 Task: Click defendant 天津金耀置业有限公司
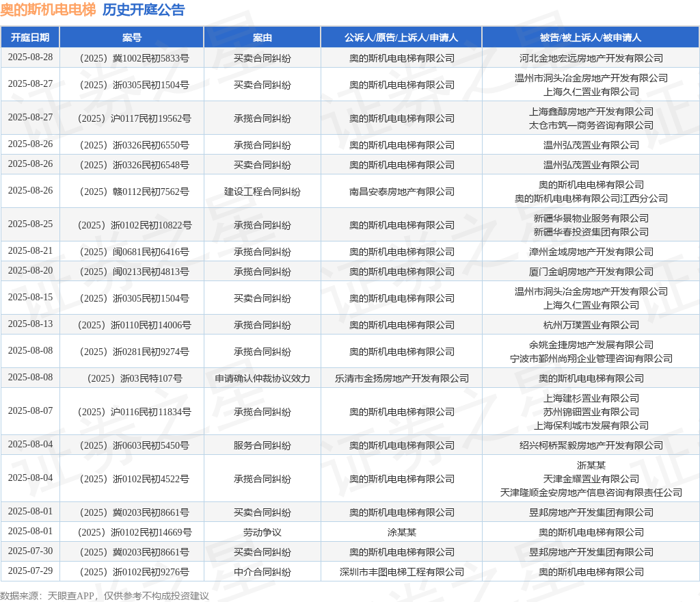point(591,479)
